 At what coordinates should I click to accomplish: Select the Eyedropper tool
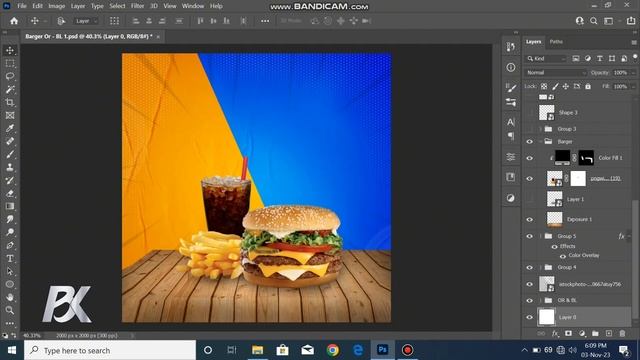point(10,128)
